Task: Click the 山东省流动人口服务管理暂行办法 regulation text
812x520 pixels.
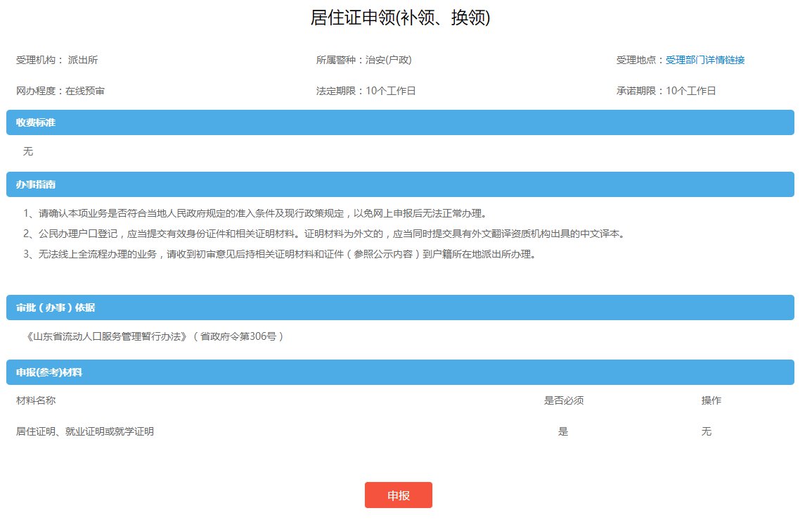Action: pyautogui.click(x=153, y=337)
